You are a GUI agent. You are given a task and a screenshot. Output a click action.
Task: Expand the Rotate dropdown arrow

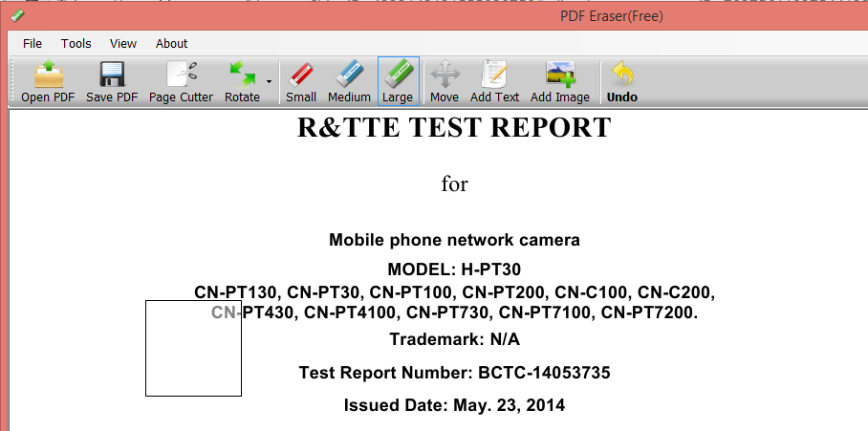tap(269, 82)
